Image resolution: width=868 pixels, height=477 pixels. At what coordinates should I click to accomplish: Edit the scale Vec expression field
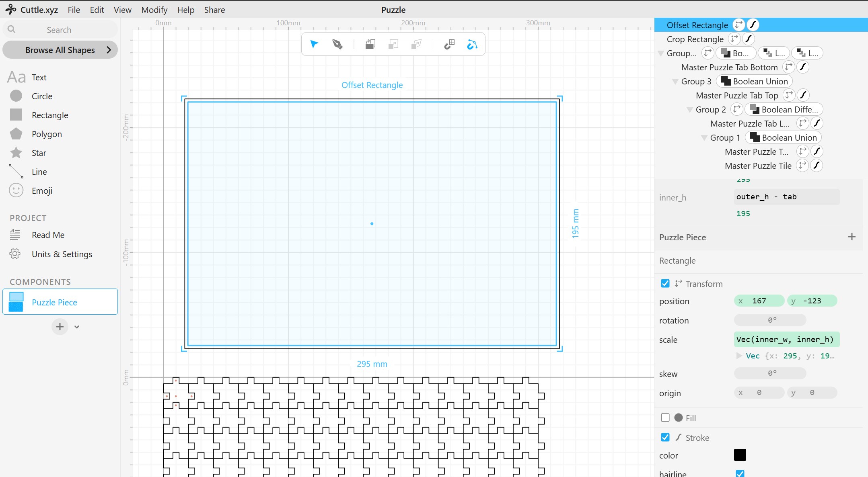coord(787,339)
